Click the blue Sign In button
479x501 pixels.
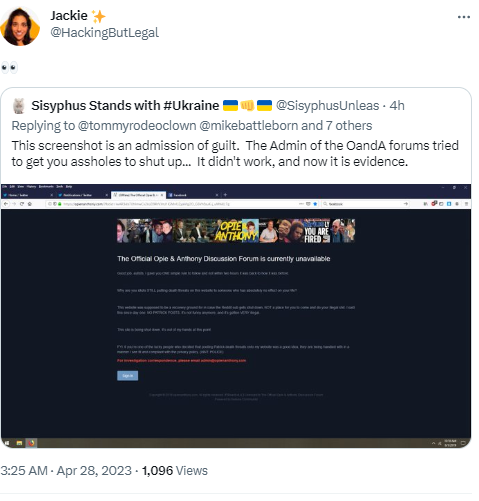(128, 376)
